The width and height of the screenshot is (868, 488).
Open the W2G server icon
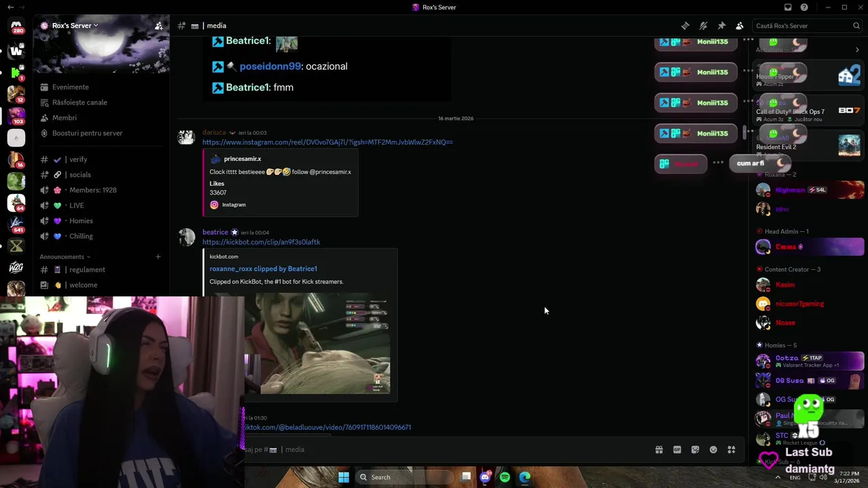coord(16,268)
